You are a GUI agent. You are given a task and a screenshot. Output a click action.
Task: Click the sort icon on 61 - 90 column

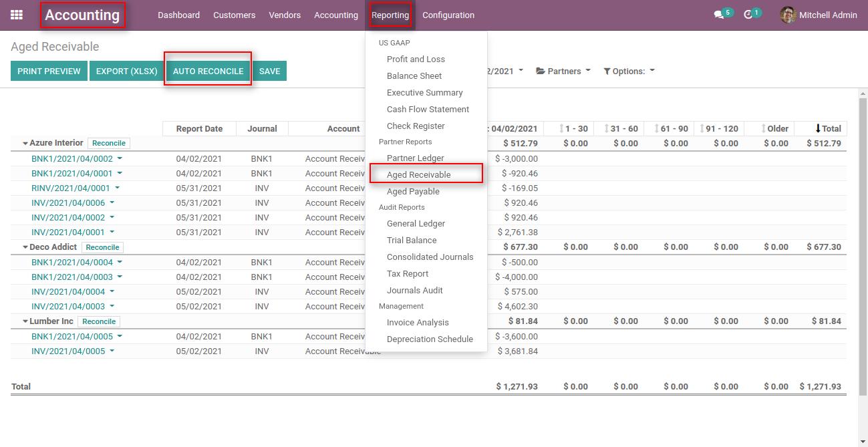click(656, 128)
